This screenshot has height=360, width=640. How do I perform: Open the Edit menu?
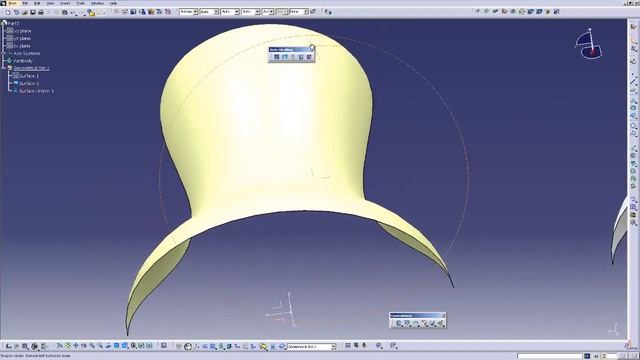click(x=37, y=3)
